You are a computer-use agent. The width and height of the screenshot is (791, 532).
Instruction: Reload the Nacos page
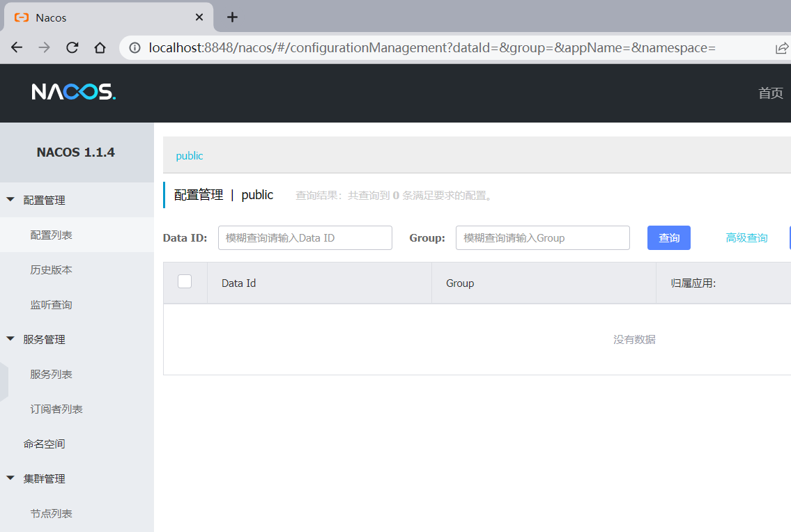click(72, 48)
